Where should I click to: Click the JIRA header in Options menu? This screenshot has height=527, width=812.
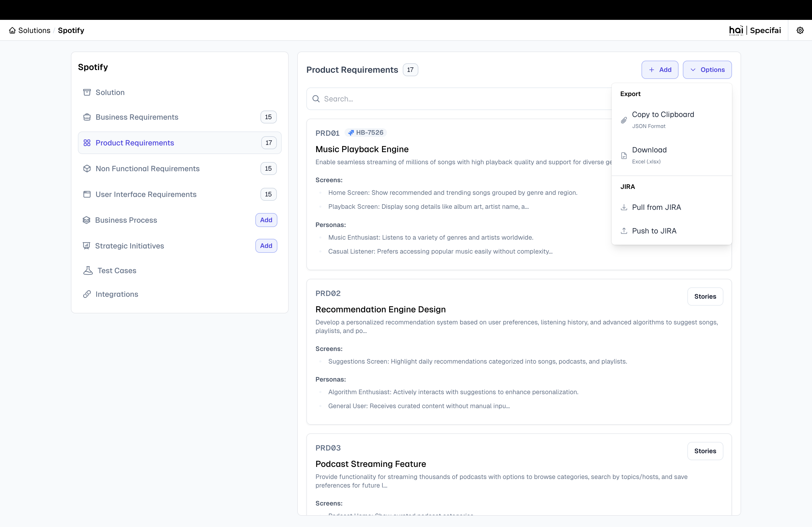pos(628,187)
